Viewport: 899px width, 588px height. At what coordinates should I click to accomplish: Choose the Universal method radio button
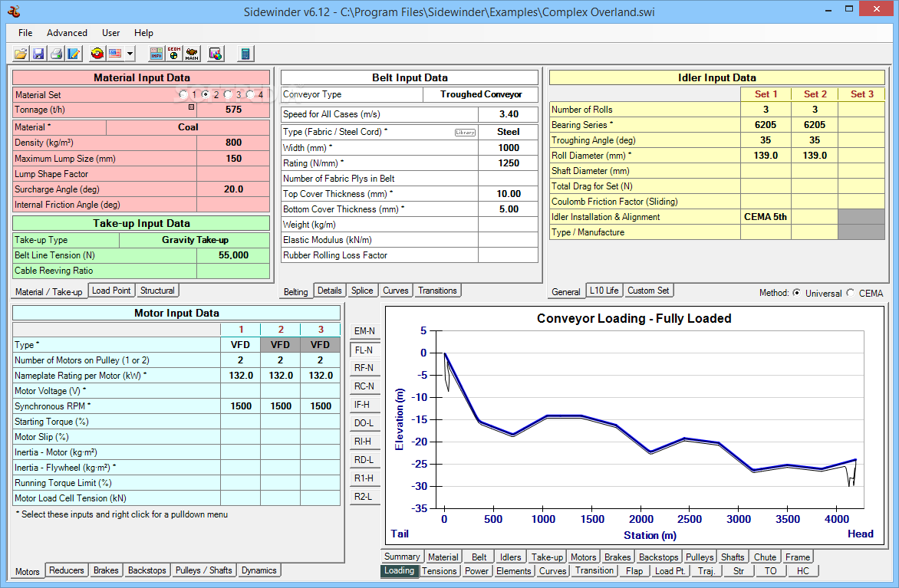point(796,293)
